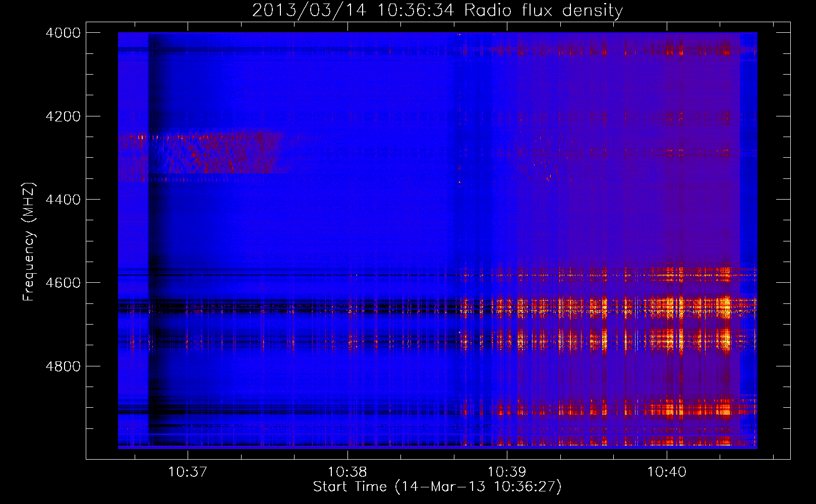816x504 pixels.
Task: Click the 'Start Time (14-Mar-13 10:36:27)' axis title
Action: point(437,487)
